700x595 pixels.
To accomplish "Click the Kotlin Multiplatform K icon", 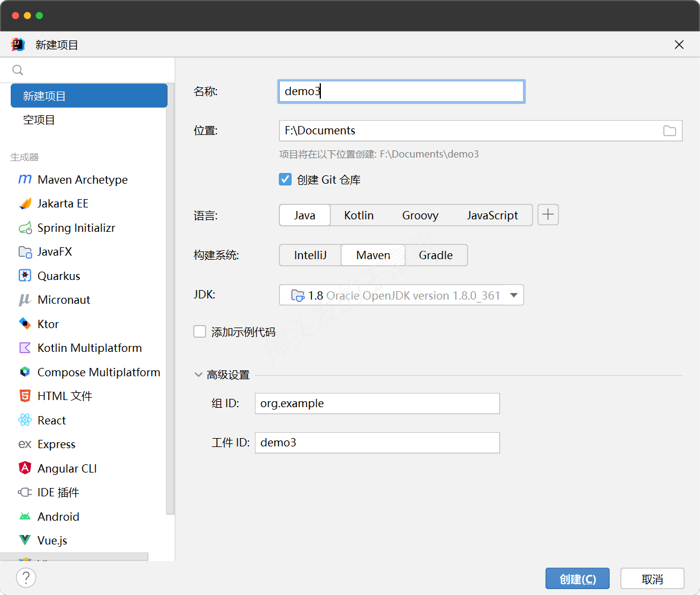I will tap(25, 348).
